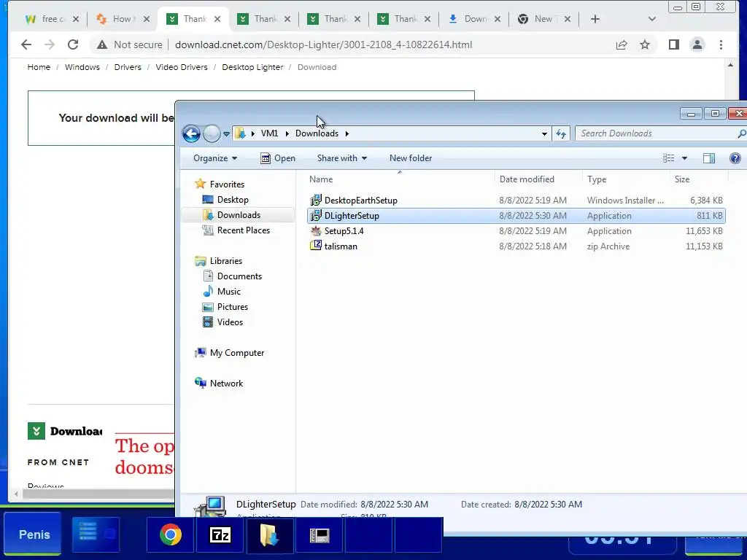Open Explorer help
Viewport: 747px width, 560px height.
pyautogui.click(x=735, y=158)
